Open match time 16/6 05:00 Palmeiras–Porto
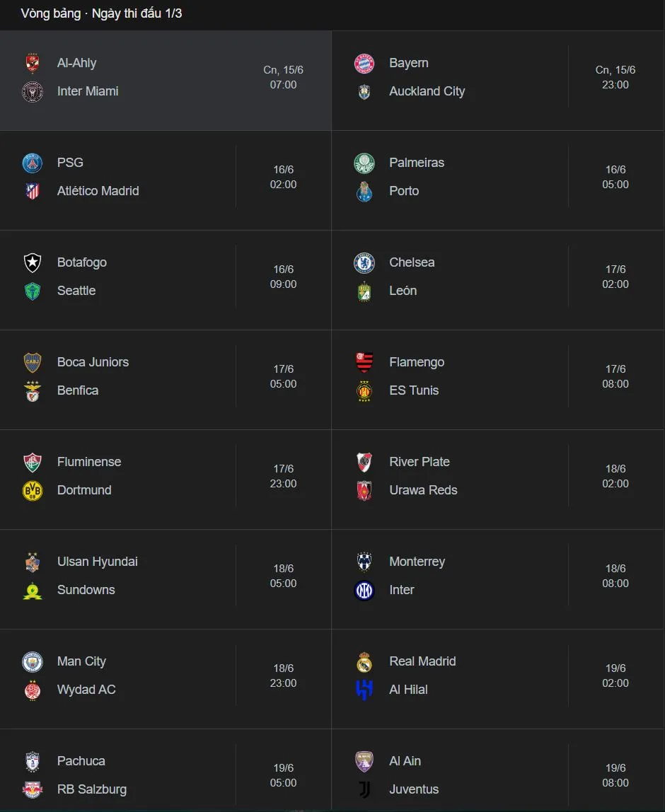 pyautogui.click(x=615, y=177)
